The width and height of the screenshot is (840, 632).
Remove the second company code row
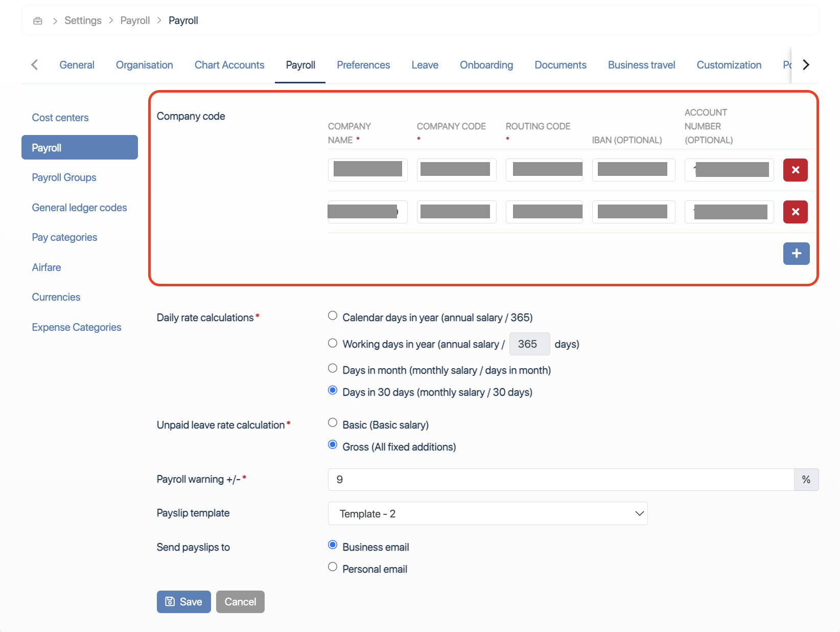pyautogui.click(x=795, y=212)
